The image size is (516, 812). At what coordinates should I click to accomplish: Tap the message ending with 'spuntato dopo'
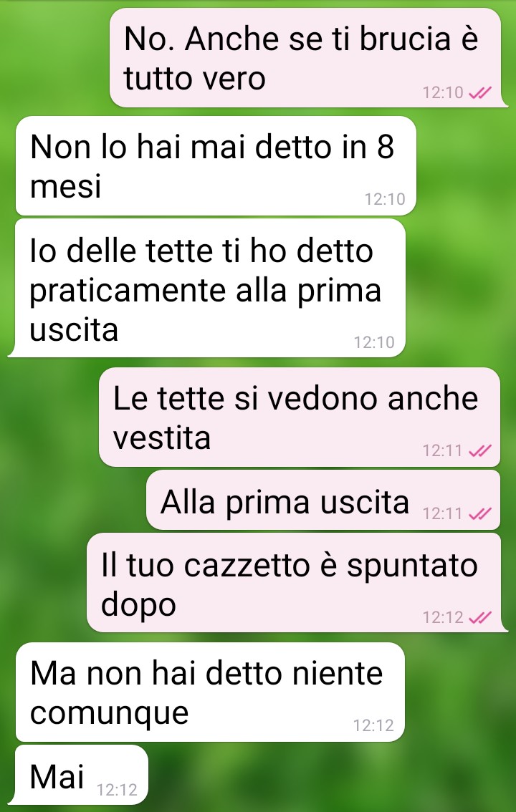pos(297,583)
